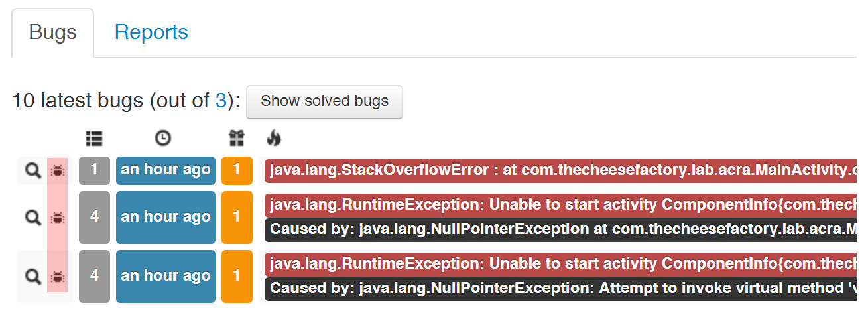Viewport: 868px width, 321px height.
Task: Open the 'Caused by: NullPointerException at com.thecheesefactory' line
Action: (x=560, y=230)
